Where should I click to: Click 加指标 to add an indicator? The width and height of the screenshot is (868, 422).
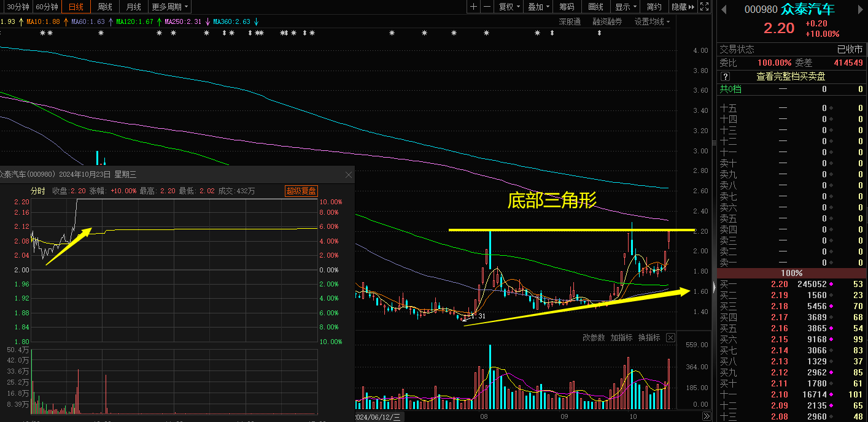tap(621, 338)
